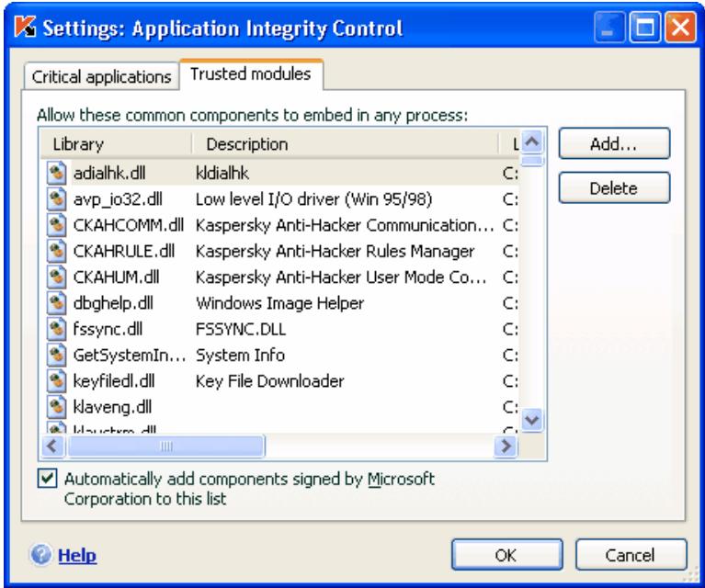Click the CKAHRULE.dll file icon
This screenshot has height=588, width=705.
57,252
